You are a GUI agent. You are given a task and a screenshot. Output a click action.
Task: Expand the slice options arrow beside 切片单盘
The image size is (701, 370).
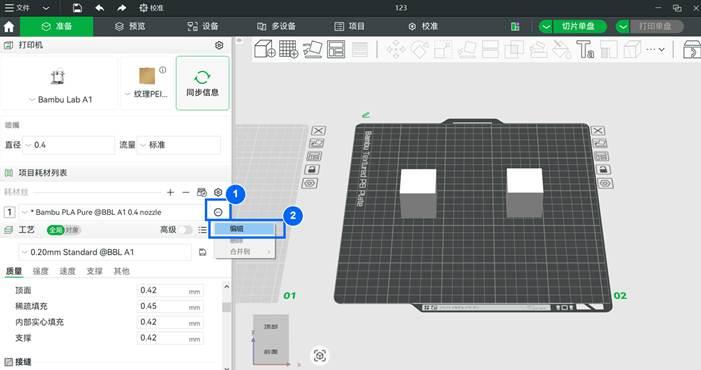tap(545, 26)
